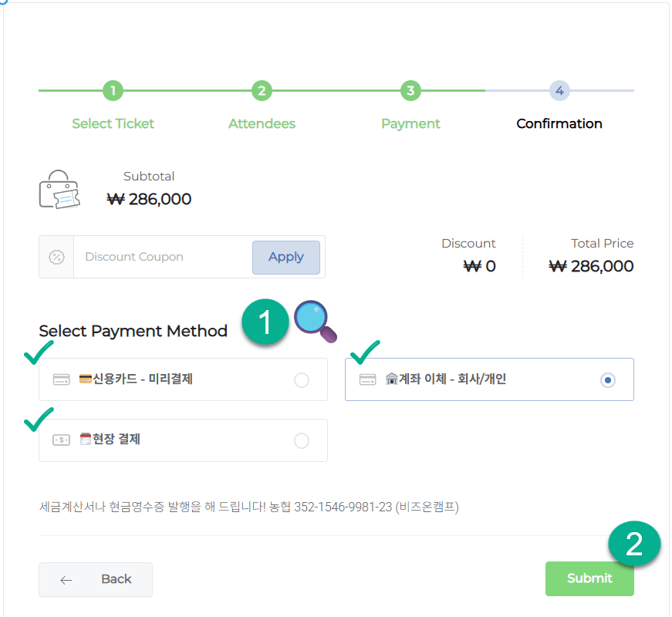
Task: Go to step 2 Attendees
Action: pyautogui.click(x=262, y=91)
